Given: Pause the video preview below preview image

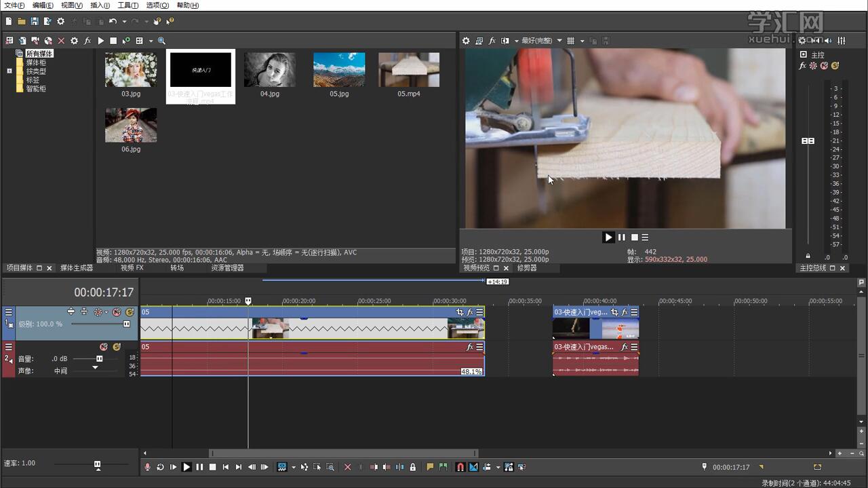Looking at the screenshot, I should click(622, 238).
